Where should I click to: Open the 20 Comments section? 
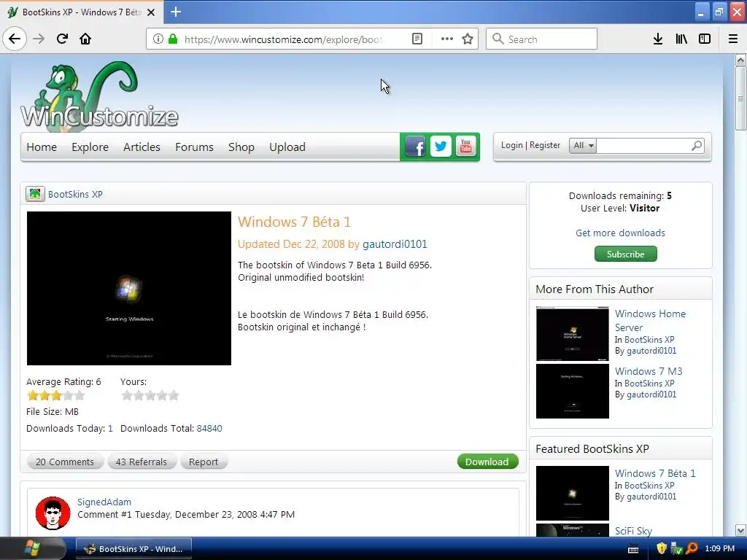pos(65,462)
